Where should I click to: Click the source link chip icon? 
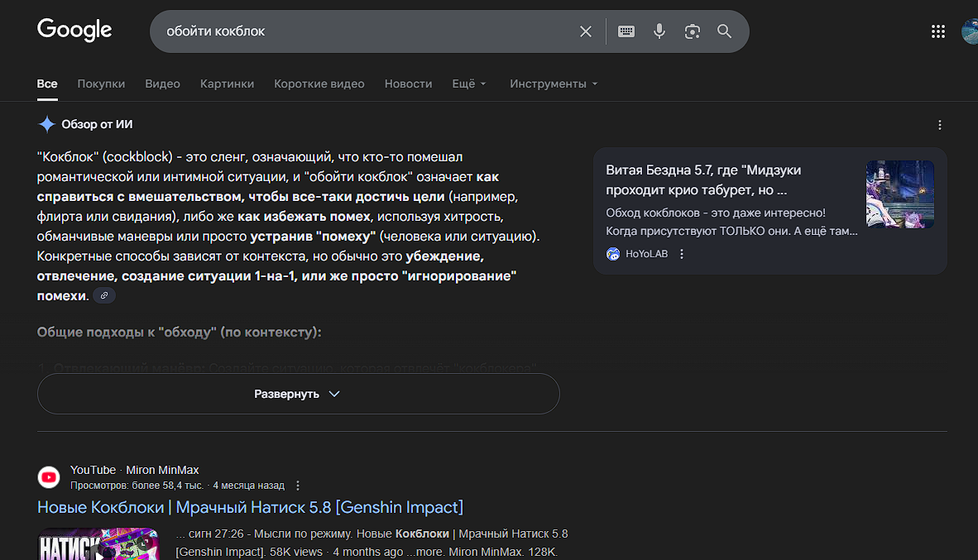tap(104, 296)
